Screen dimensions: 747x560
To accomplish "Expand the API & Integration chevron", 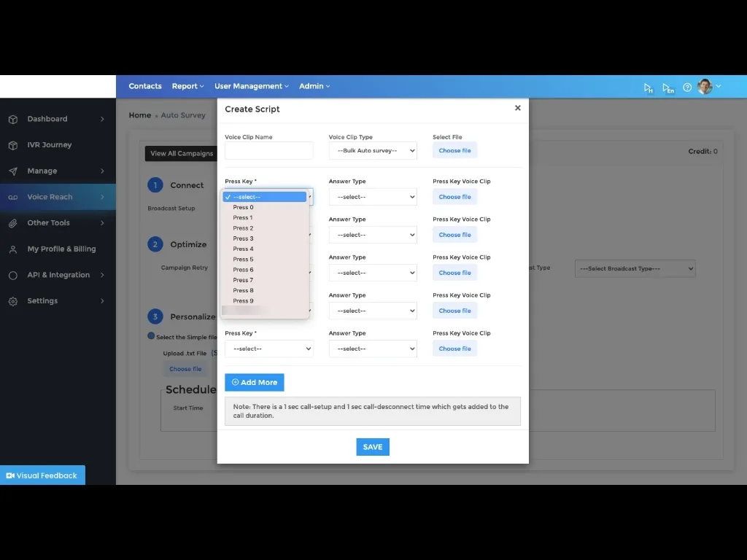I will [102, 275].
